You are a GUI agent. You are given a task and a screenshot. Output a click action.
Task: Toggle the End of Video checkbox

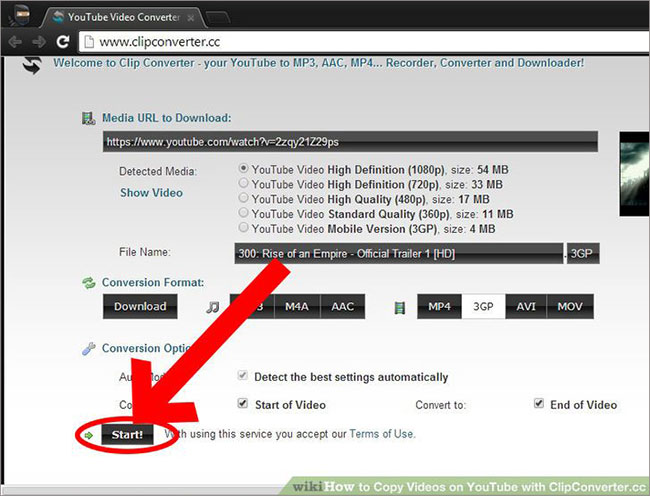(x=539, y=403)
